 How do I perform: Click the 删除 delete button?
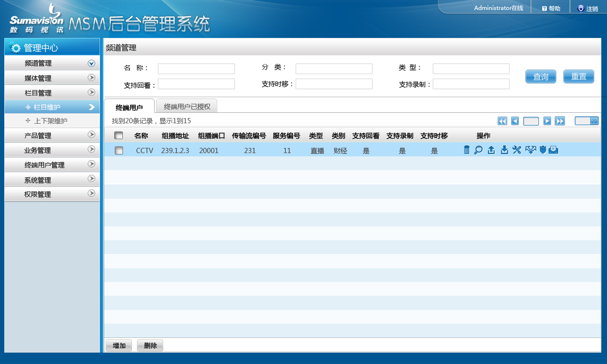click(150, 346)
